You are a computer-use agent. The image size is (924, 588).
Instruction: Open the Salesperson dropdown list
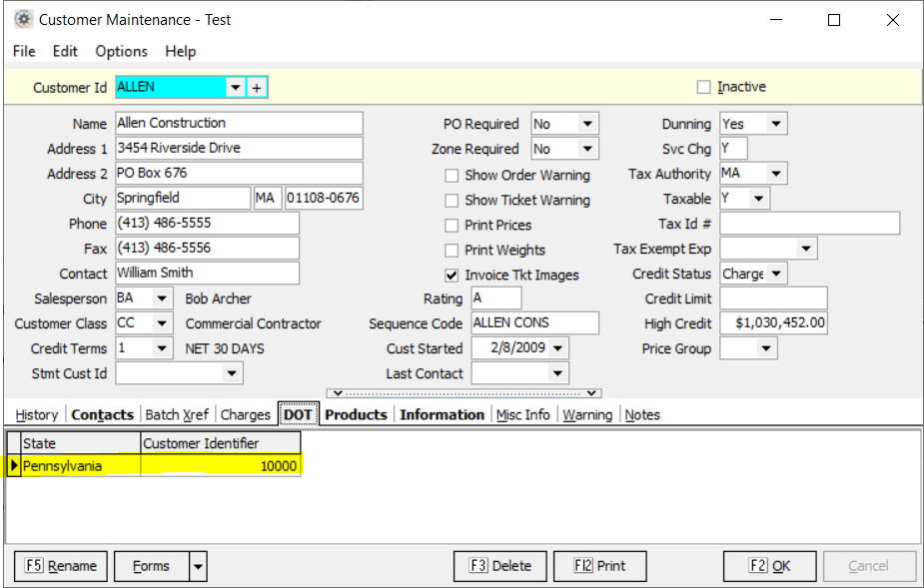162,298
